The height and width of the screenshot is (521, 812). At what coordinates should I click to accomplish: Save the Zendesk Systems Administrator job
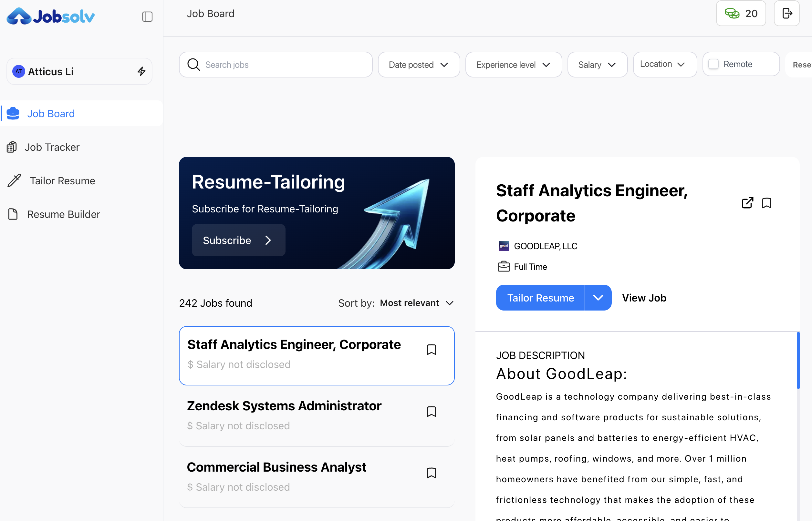(432, 411)
